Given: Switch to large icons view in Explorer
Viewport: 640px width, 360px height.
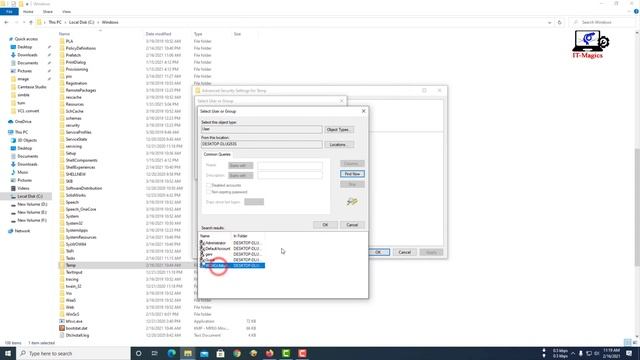Looking at the screenshot, I should [635, 342].
